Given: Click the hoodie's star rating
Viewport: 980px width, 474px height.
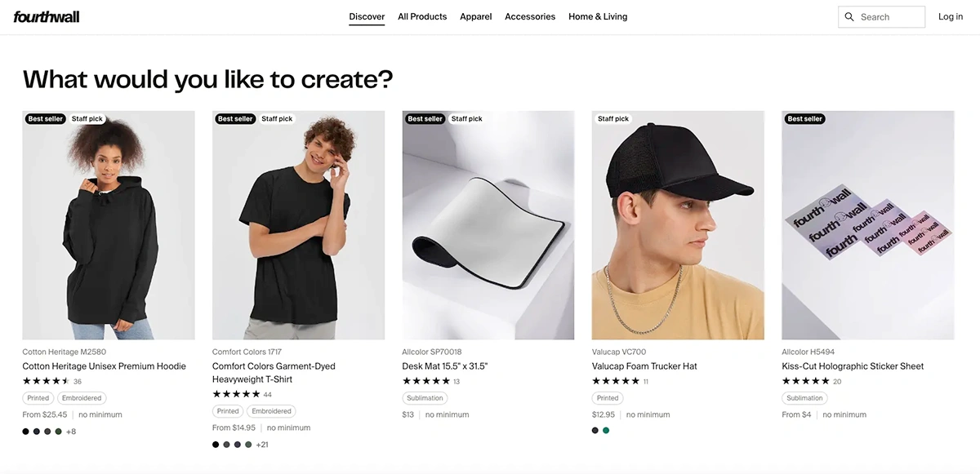Looking at the screenshot, I should 46,381.
